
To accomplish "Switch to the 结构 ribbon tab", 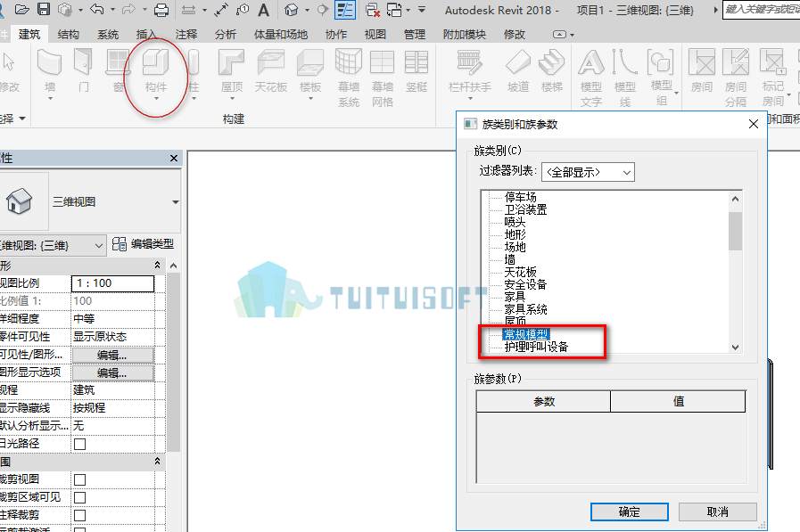I will [x=69, y=34].
